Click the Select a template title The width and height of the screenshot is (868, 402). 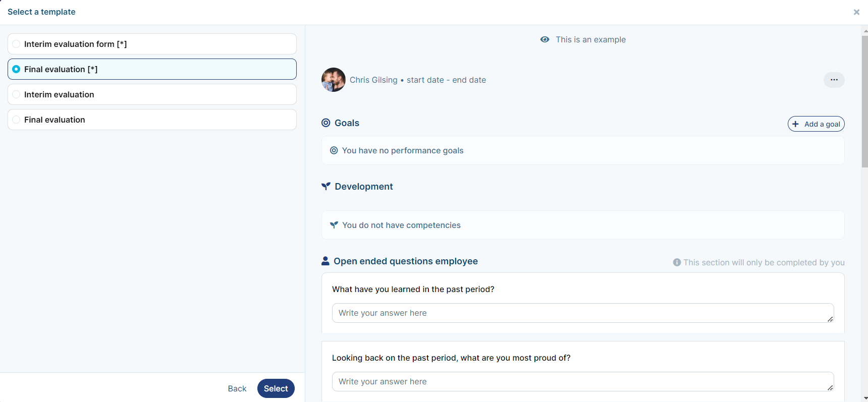click(x=41, y=12)
